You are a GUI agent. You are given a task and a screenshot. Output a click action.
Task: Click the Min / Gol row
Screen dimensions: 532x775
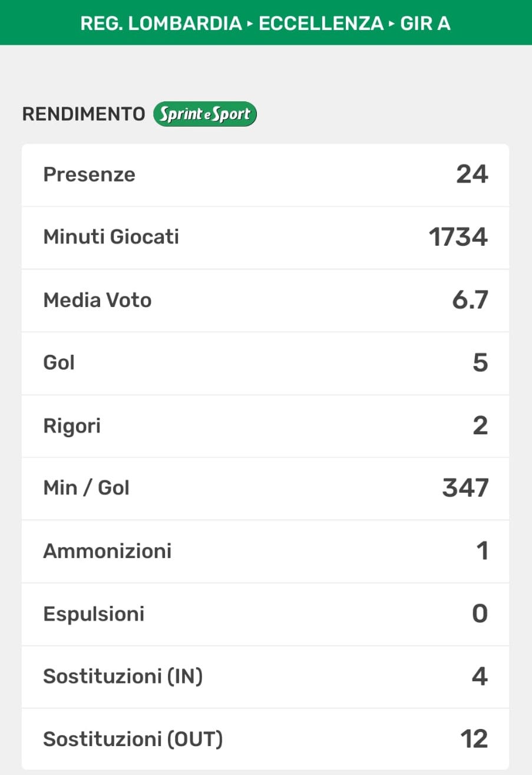point(266,489)
